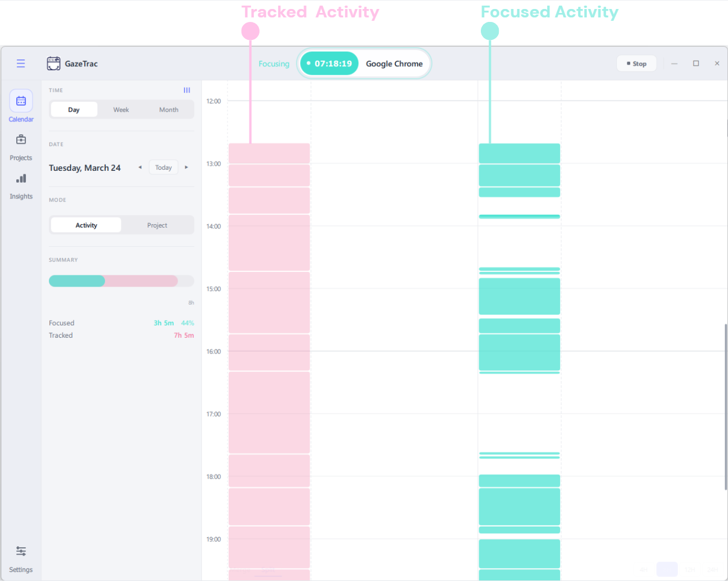Open the Insights bar chart page
The width and height of the screenshot is (728, 581).
pyautogui.click(x=21, y=185)
